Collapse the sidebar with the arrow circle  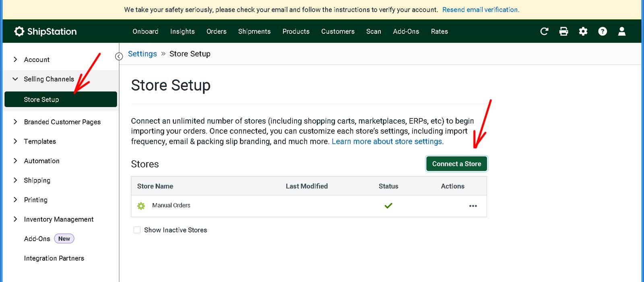tap(119, 56)
